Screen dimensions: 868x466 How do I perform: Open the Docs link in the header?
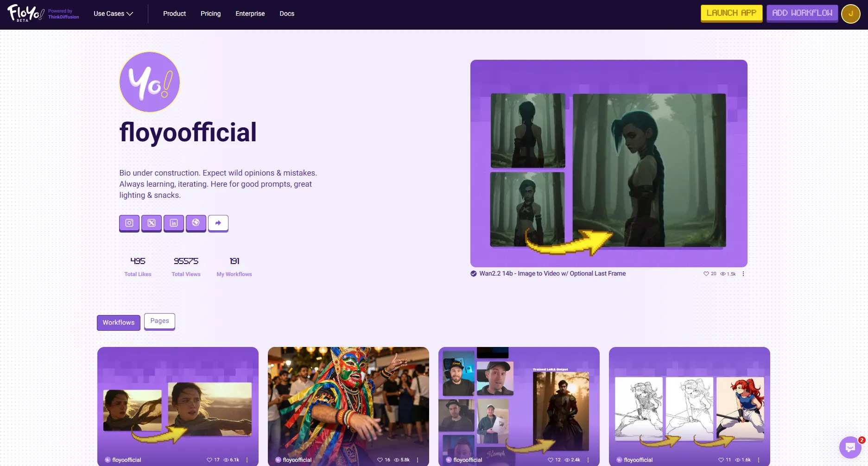287,13
